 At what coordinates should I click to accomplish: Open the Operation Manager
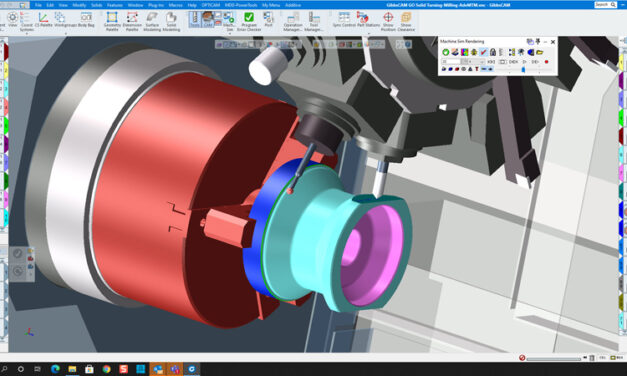tap(293, 21)
